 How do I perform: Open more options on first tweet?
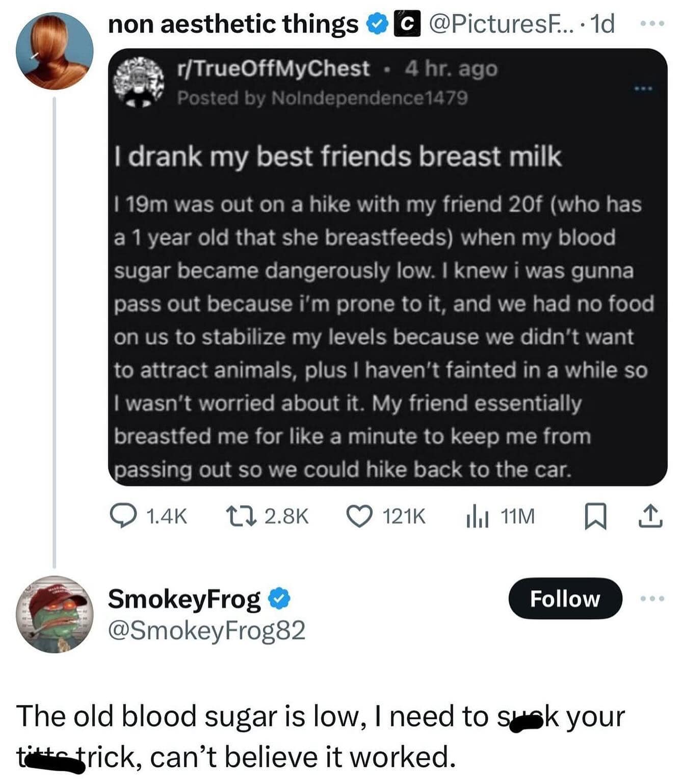pyautogui.click(x=652, y=23)
